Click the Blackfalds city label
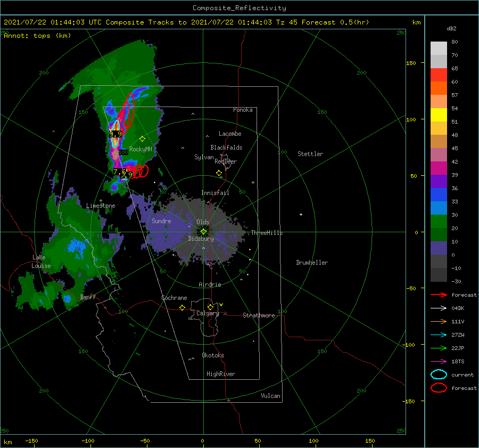 click(226, 148)
